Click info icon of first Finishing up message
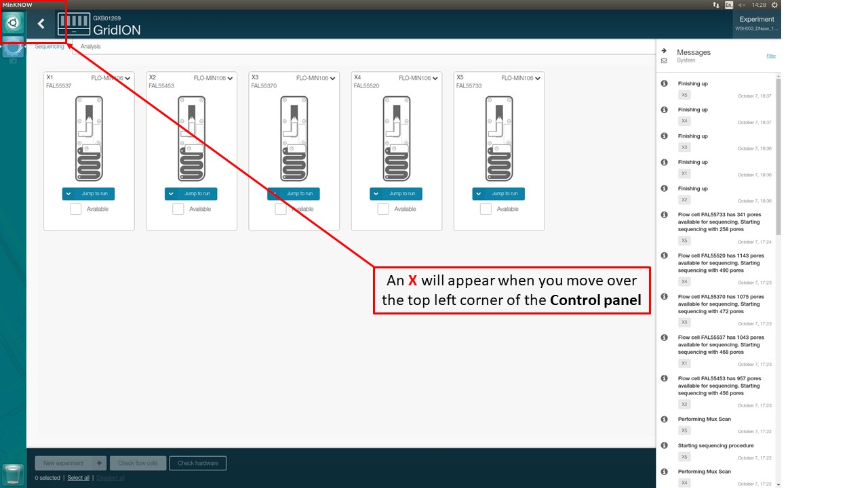This screenshot has height=488, width=868. (664, 83)
